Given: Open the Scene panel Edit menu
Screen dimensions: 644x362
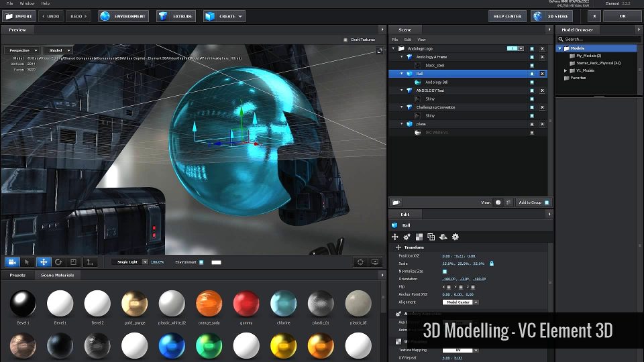Looking at the screenshot, I should click(x=407, y=40).
